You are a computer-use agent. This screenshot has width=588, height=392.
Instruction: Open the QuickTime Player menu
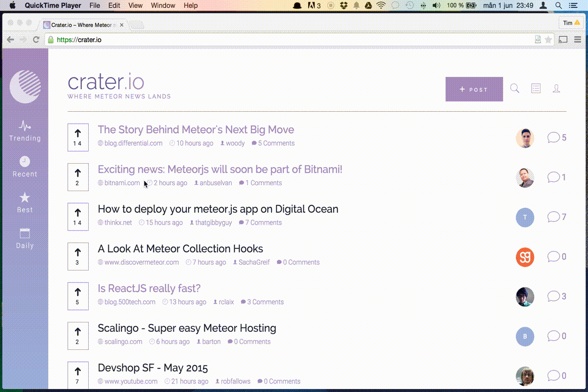(x=53, y=6)
